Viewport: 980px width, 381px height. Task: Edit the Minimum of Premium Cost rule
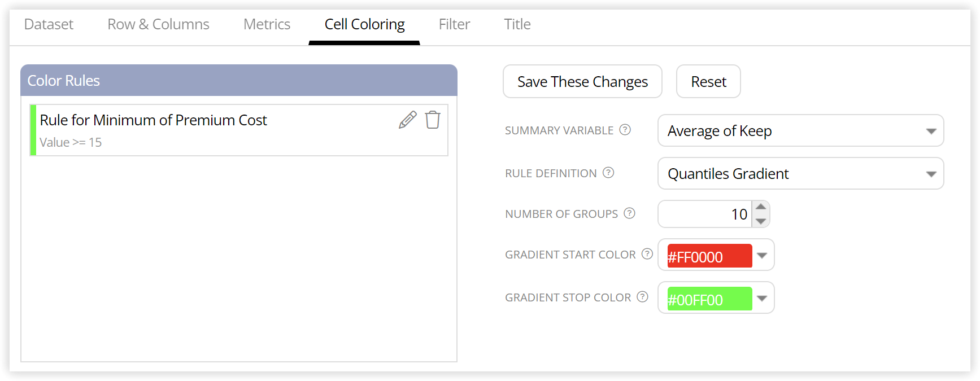click(408, 120)
